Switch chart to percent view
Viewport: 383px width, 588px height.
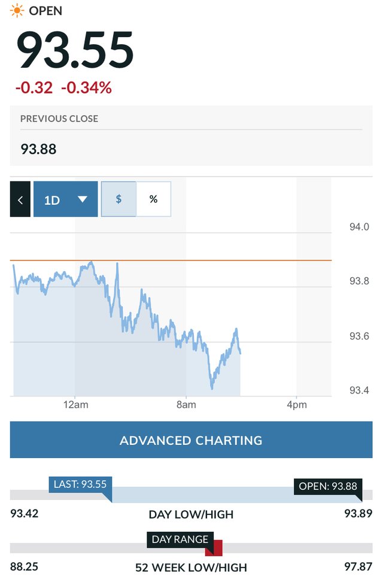[x=153, y=199]
